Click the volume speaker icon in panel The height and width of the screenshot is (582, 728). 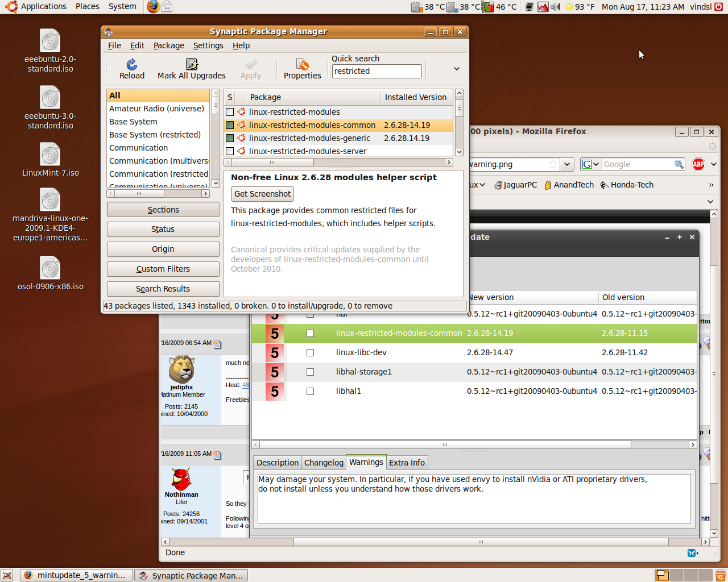pyautogui.click(x=555, y=7)
